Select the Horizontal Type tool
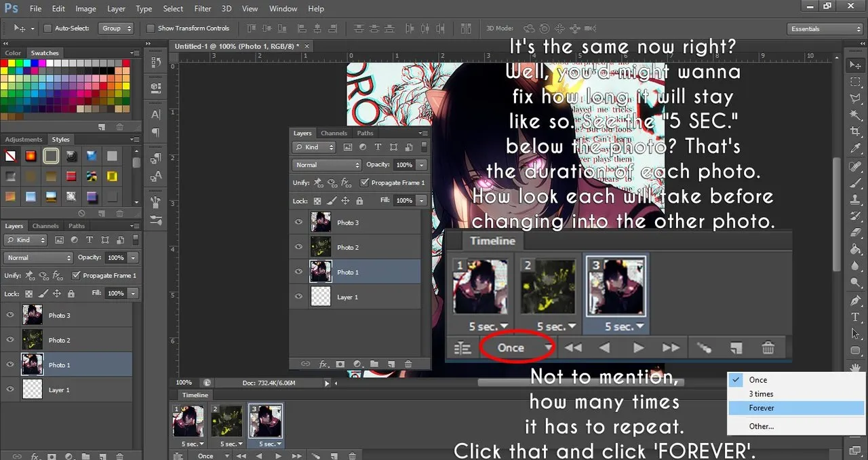This screenshot has height=460, width=868. (x=855, y=317)
